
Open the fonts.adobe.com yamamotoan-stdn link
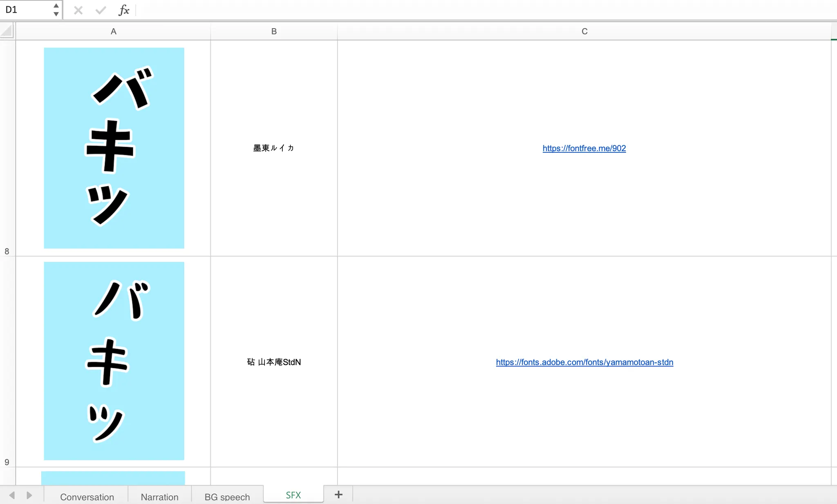pos(584,362)
